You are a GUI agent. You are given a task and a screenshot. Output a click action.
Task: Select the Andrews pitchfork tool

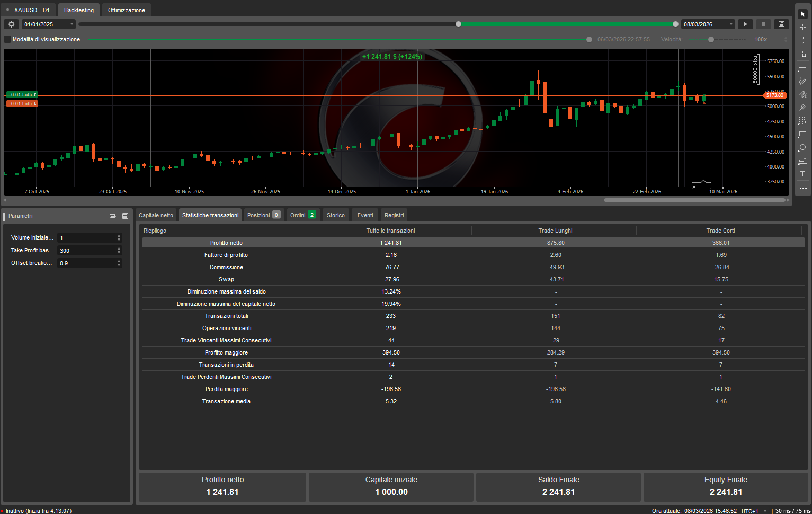(802, 108)
